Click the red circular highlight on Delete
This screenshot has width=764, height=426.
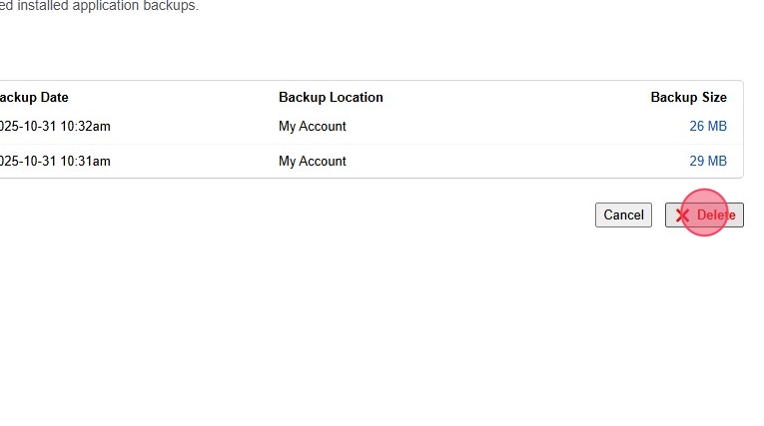coord(703,213)
